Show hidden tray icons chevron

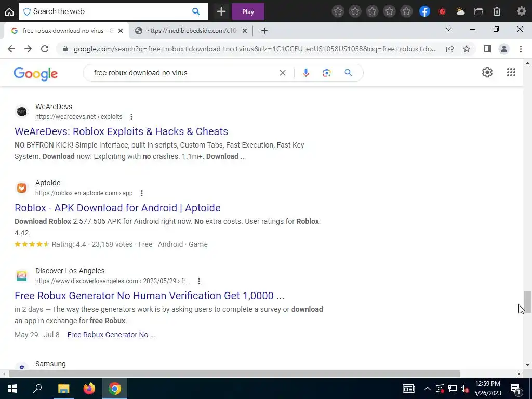point(428,389)
